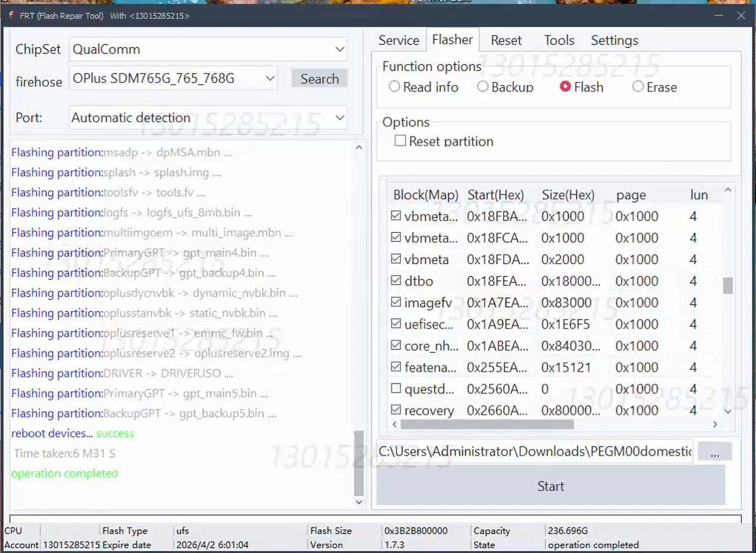The image size is (756, 553).
Task: Click the page column header
Action: [631, 195]
